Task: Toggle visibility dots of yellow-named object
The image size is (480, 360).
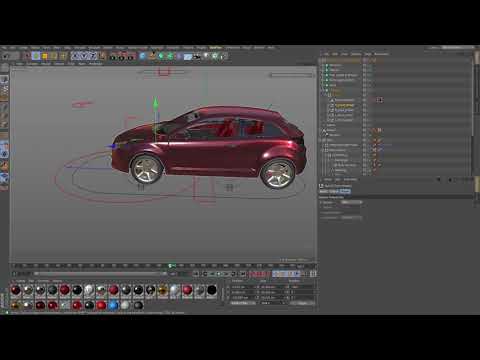Action: [365, 105]
